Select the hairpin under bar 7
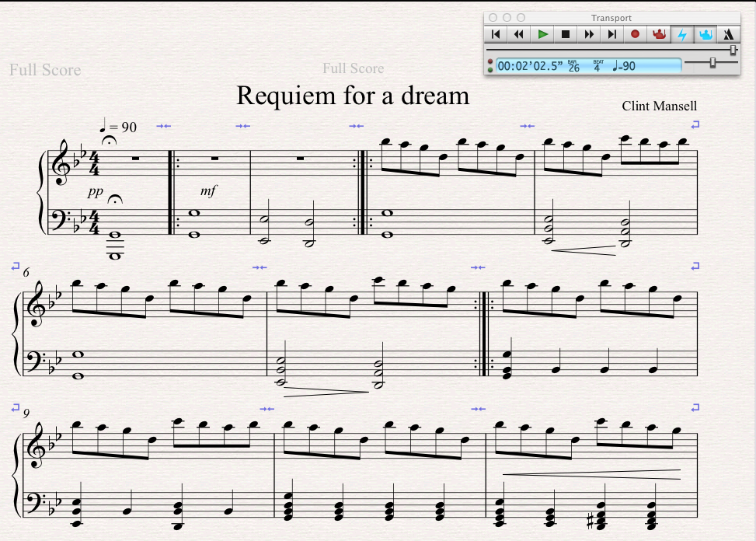The image size is (756, 541). (x=326, y=392)
